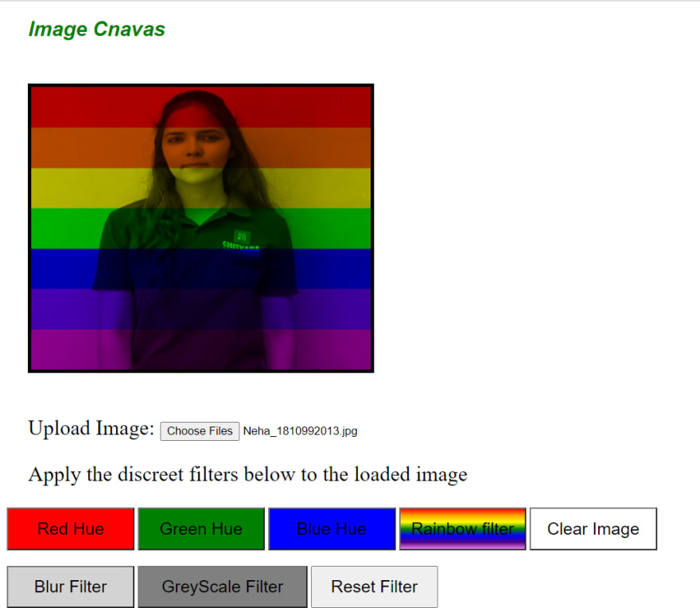
Task: Click the Reset Filter button
Action: click(x=374, y=587)
